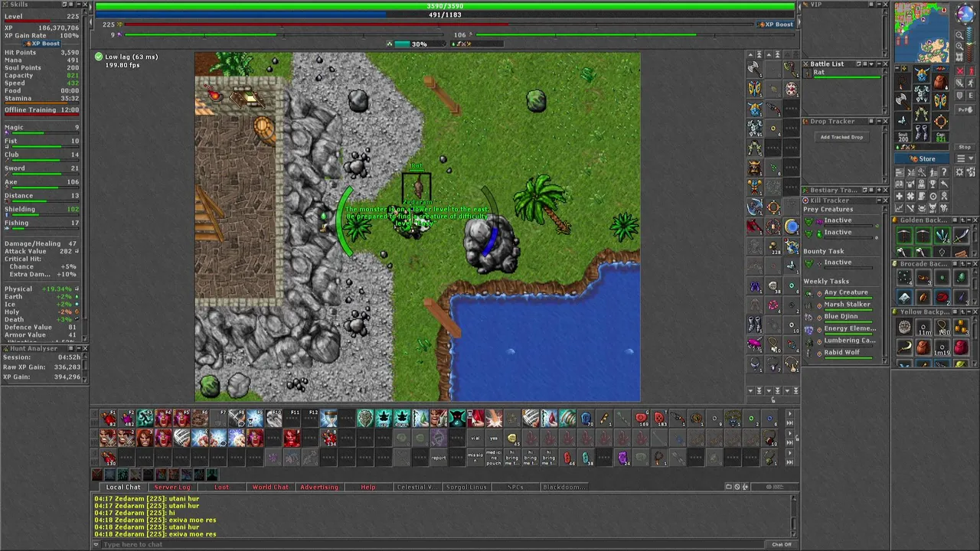
Task: Click the red backpack in Yellow Backpack
Action: pyautogui.click(x=962, y=347)
